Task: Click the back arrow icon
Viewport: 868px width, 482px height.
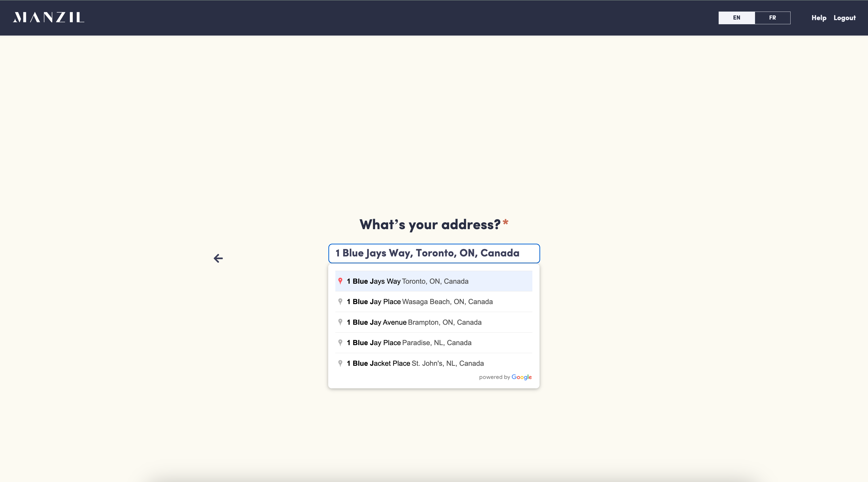Action: 218,258
